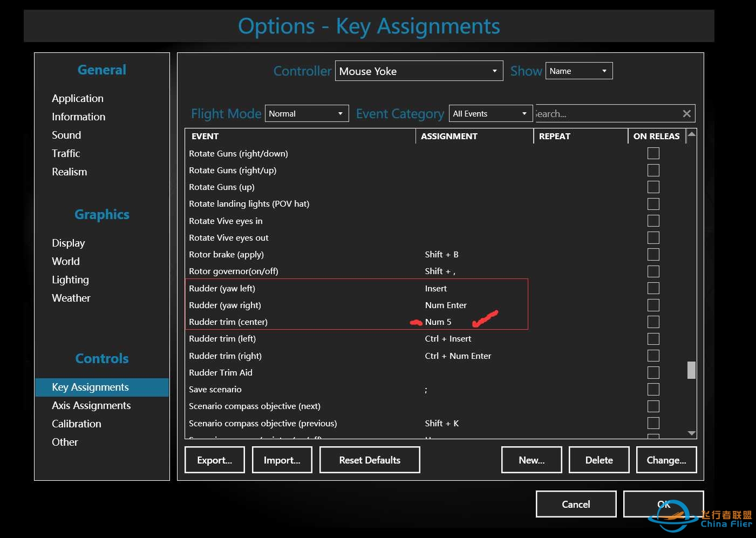Click the scroll up arrow in event list
This screenshot has height=538, width=756.
[x=691, y=134]
